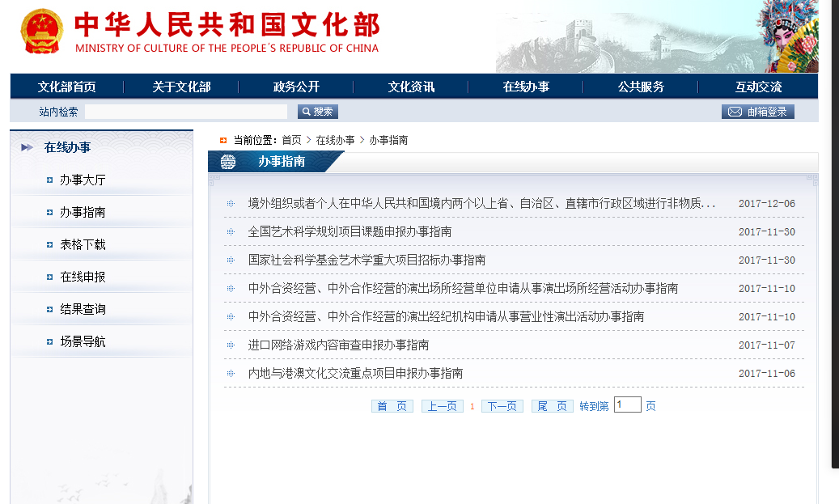
Task: Click the 站内检索 search input field
Action: click(x=186, y=112)
